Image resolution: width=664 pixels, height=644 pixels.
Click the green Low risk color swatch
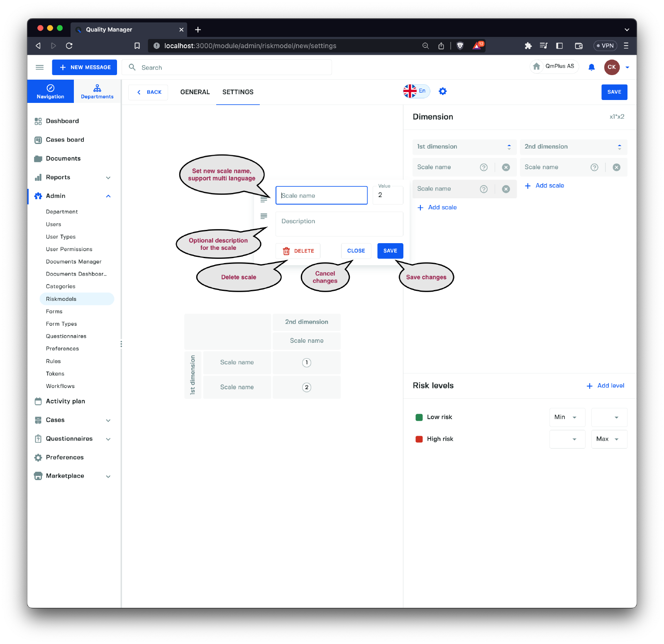click(x=419, y=417)
